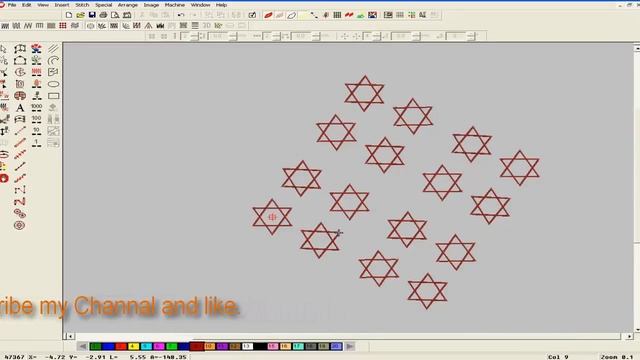The width and height of the screenshot is (640, 360).
Task: Select magenta color 6 swatch
Action: coord(159,346)
